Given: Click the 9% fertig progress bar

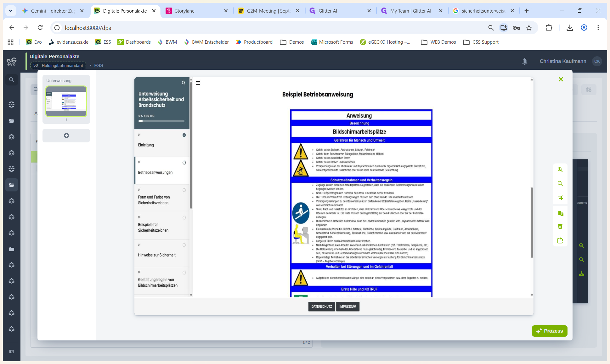Looking at the screenshot, I should point(161,121).
